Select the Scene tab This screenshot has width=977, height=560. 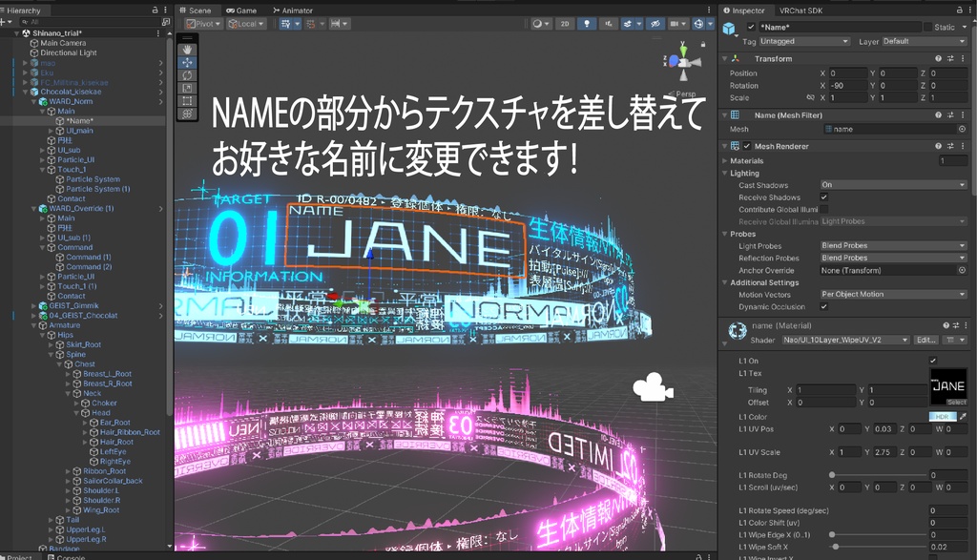196,10
